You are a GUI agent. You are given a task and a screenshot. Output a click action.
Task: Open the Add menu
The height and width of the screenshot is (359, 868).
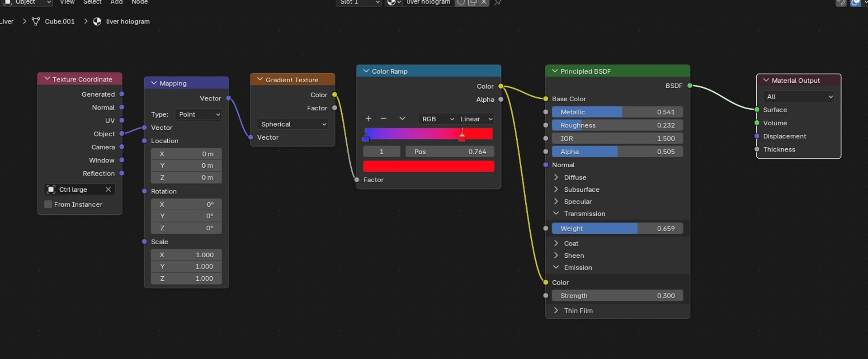tap(117, 2)
